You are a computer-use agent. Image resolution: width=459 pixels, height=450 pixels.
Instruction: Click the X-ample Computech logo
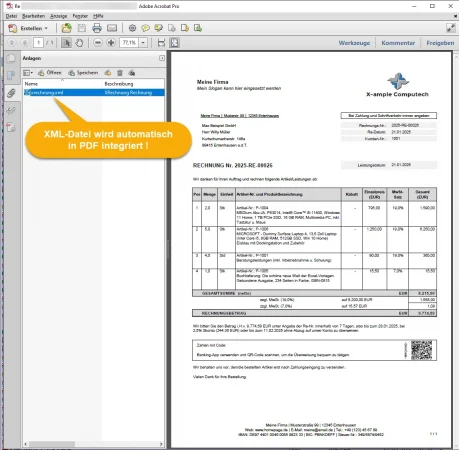click(398, 85)
